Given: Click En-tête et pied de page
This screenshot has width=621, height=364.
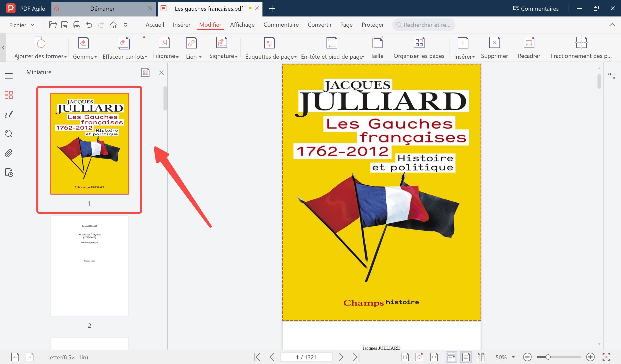Looking at the screenshot, I should (332, 48).
